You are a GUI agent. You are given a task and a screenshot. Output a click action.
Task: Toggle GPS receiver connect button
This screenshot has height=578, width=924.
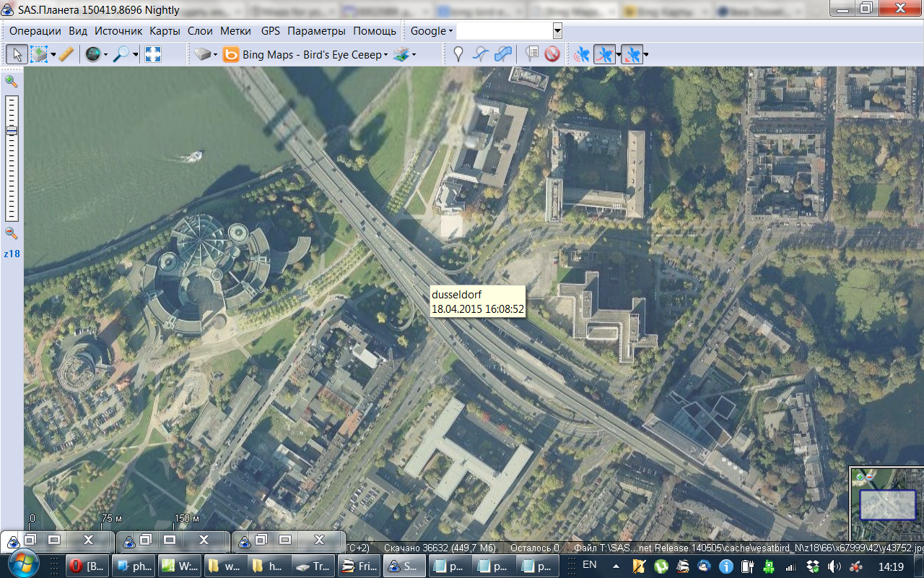tap(582, 54)
